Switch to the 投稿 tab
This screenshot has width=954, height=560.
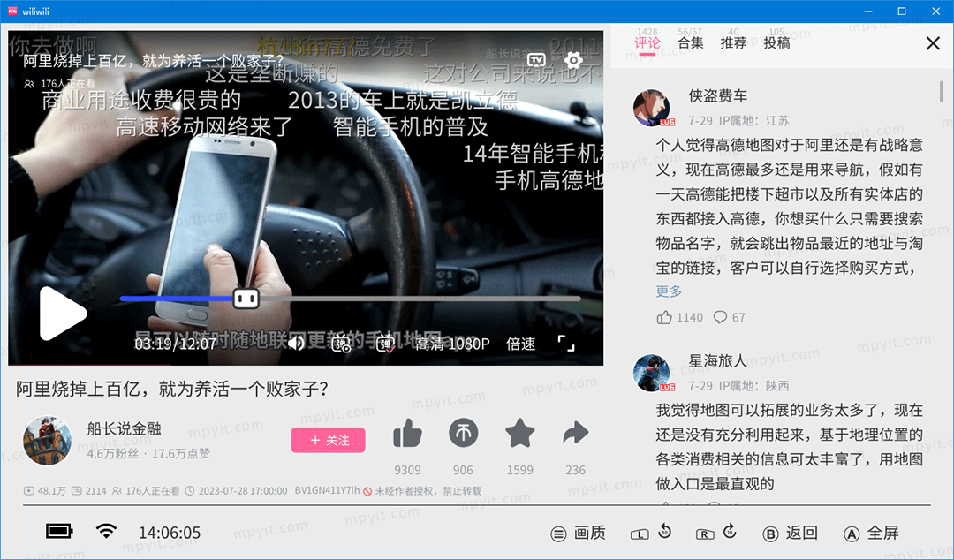[x=777, y=42]
